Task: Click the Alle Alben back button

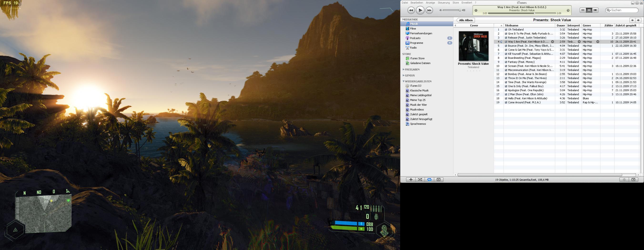Action: tap(466, 20)
